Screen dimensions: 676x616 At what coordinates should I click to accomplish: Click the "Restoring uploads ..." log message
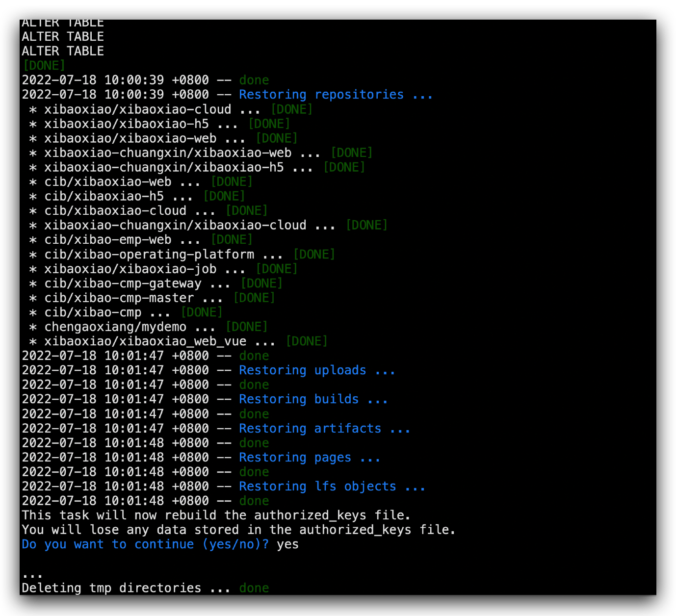click(x=317, y=370)
